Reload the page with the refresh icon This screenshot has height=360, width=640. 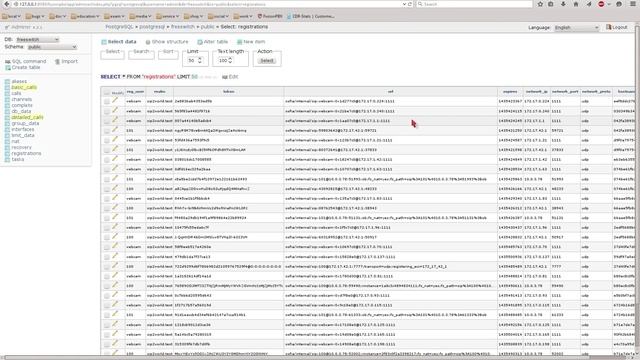click(410, 4)
